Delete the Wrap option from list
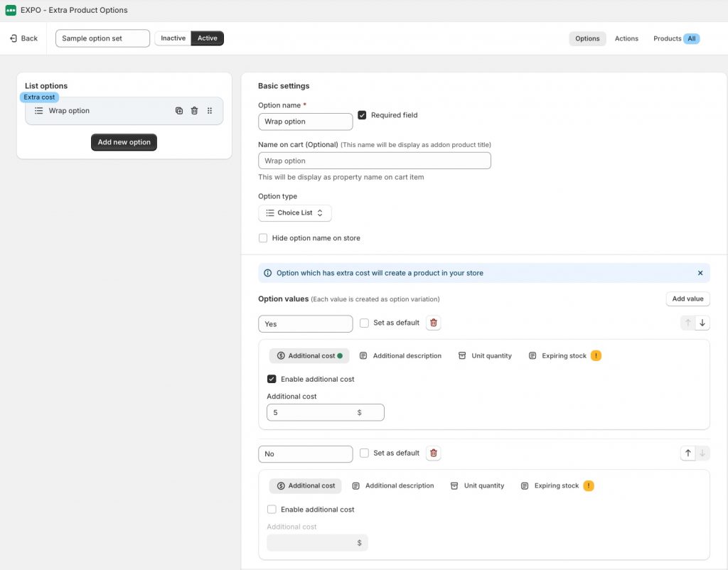The height and width of the screenshot is (570, 728). tap(195, 111)
